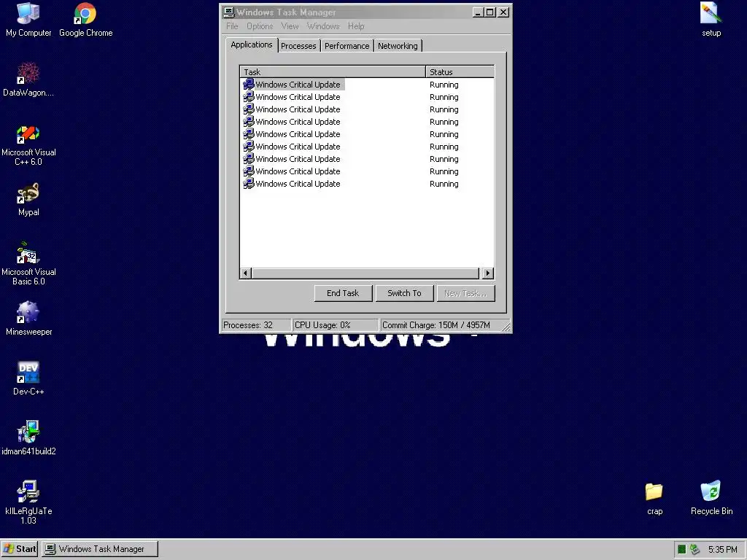Switch to the Networking tab
This screenshot has width=747, height=560.
coord(398,46)
